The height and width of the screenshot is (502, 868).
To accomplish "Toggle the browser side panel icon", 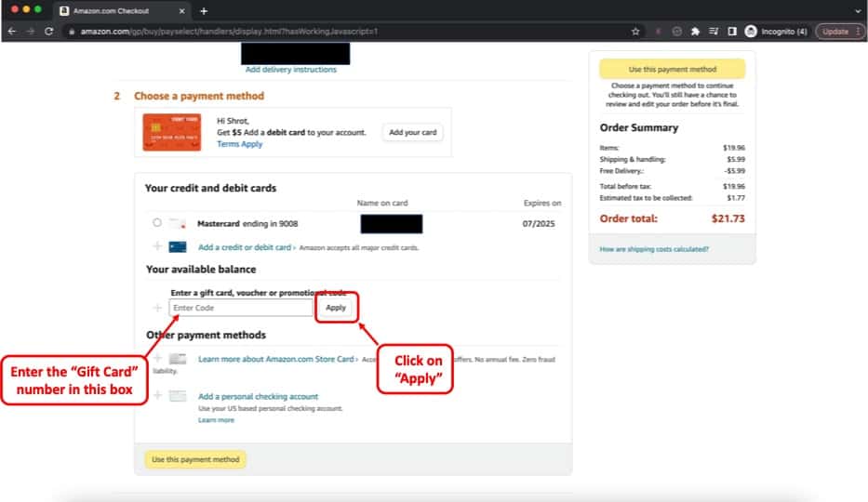I will 732,32.
